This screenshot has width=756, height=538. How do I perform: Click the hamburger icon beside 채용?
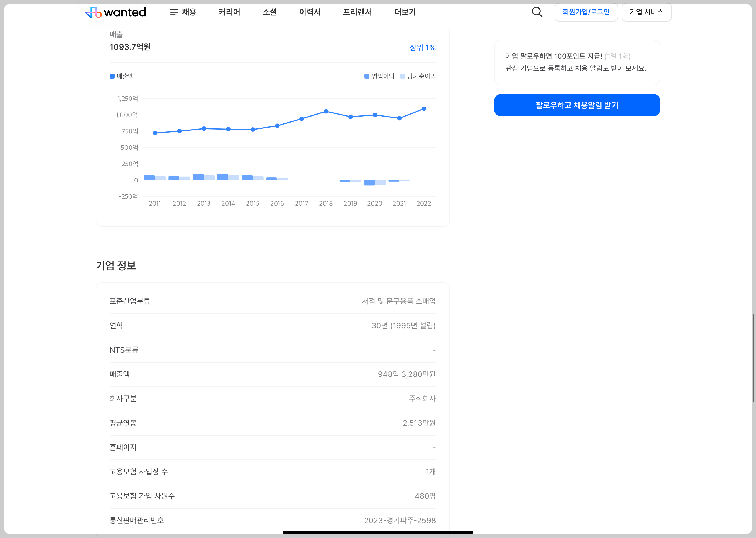tap(174, 12)
